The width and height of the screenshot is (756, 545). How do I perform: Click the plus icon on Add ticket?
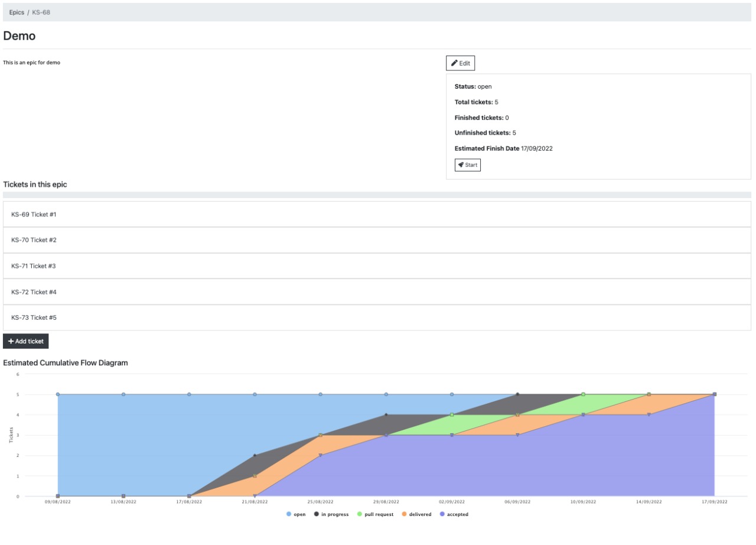pyautogui.click(x=11, y=341)
